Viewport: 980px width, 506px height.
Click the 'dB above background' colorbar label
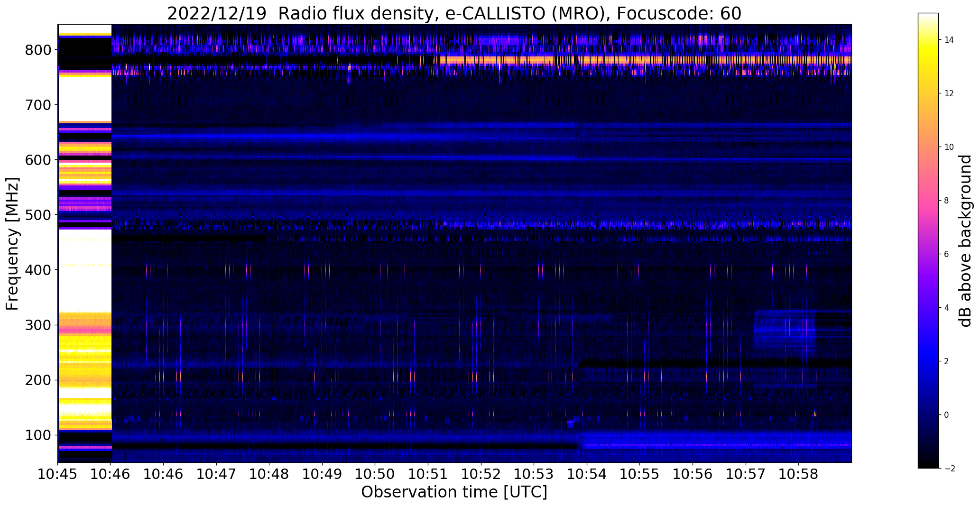(965, 240)
